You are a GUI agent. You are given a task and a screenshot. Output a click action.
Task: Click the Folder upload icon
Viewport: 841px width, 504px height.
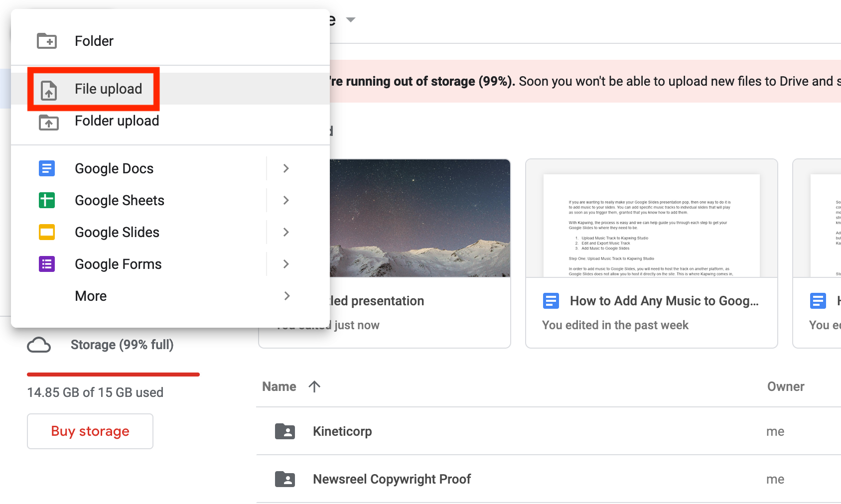pos(49,122)
